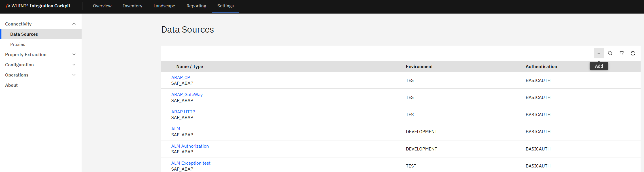Image resolution: width=644 pixels, height=172 pixels.
Task: Go to the Landscape tab
Action: [x=164, y=6]
